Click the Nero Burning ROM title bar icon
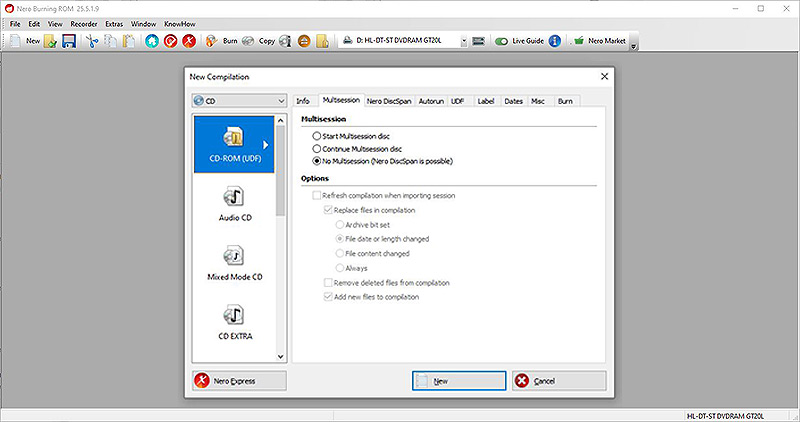Viewport: 800px width, 422px height. [x=9, y=9]
